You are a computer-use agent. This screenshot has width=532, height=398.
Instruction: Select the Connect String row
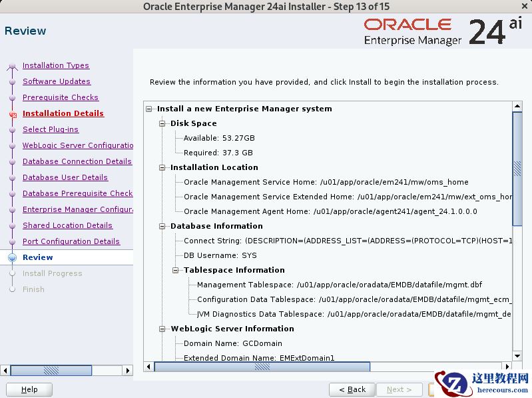[348, 241]
